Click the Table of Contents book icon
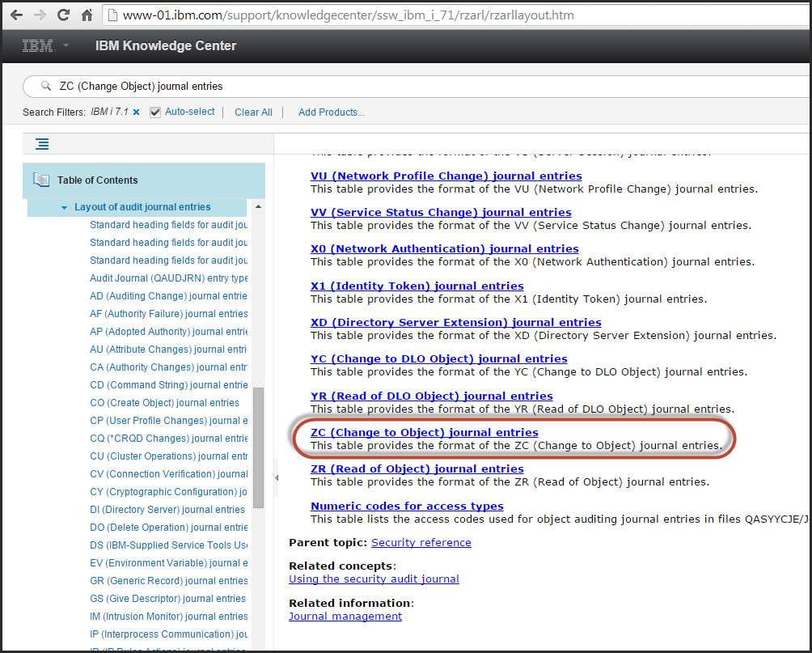Image resolution: width=812 pixels, height=653 pixels. coord(41,180)
